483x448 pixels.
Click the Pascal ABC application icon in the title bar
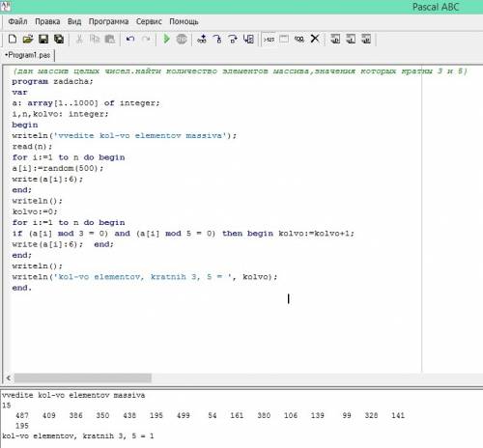click(6, 6)
